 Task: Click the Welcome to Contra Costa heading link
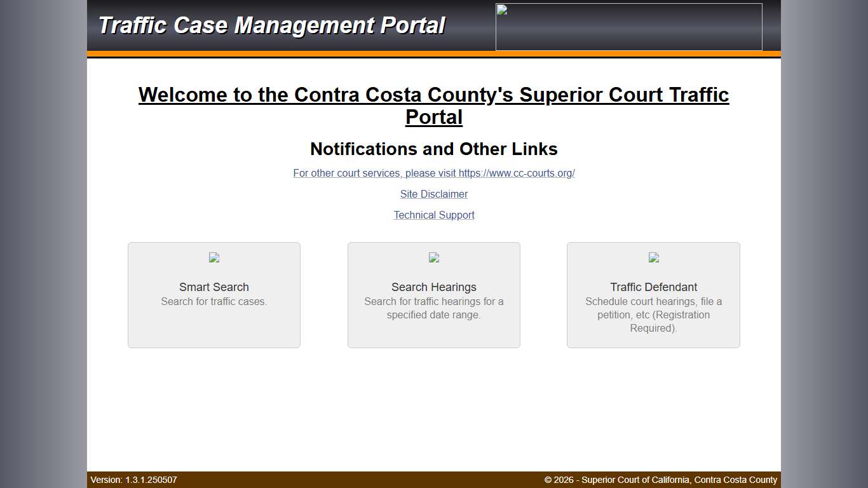tap(434, 105)
